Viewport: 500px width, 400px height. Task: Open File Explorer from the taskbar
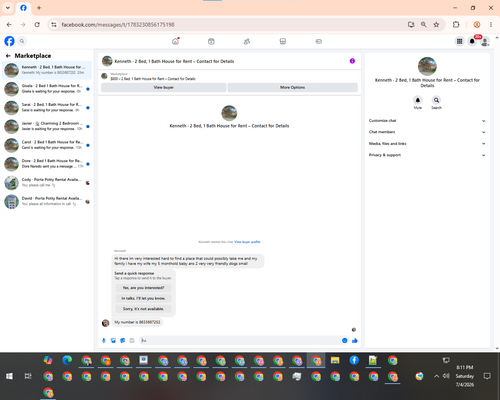[x=335, y=360]
